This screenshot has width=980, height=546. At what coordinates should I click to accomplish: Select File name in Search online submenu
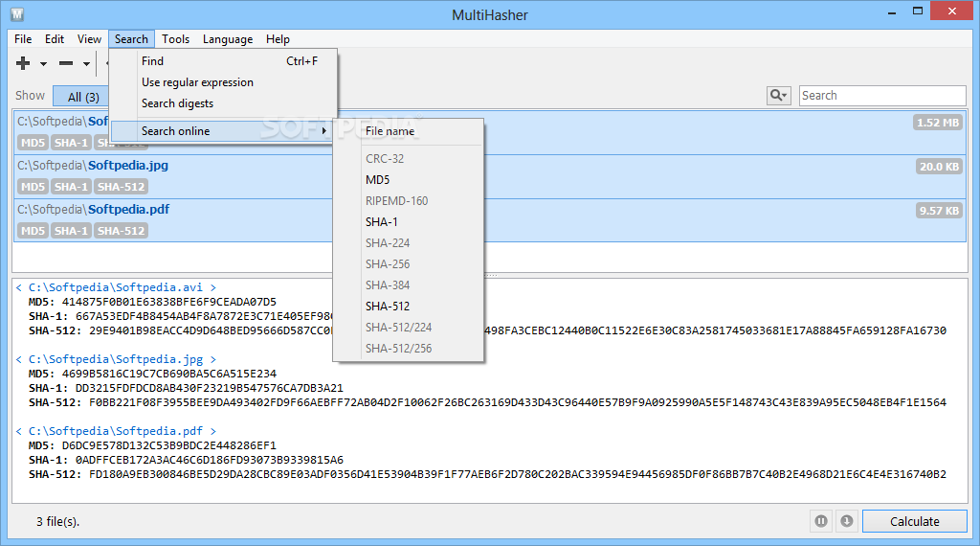(408, 131)
